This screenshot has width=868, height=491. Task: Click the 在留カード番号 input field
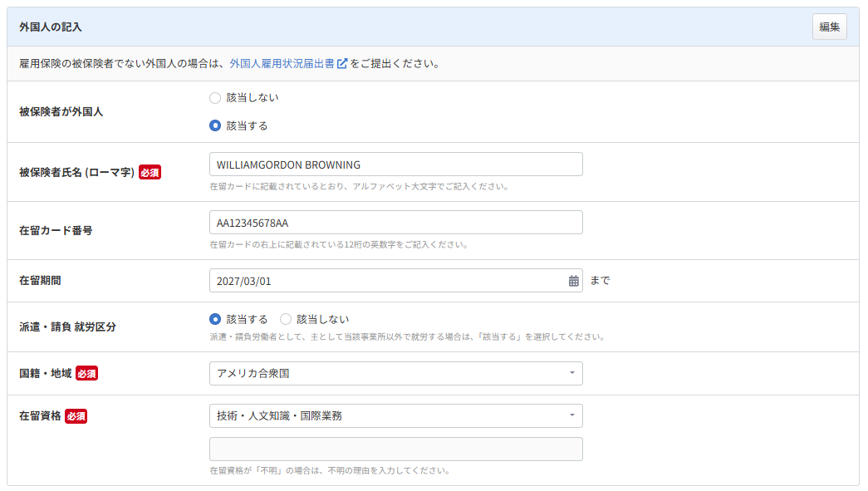tap(395, 223)
